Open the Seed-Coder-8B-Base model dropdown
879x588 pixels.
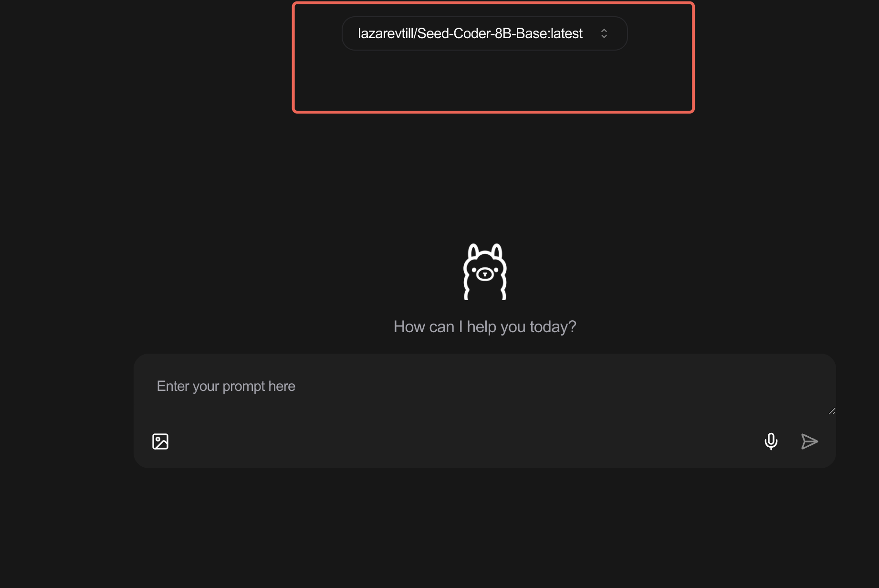(x=484, y=33)
